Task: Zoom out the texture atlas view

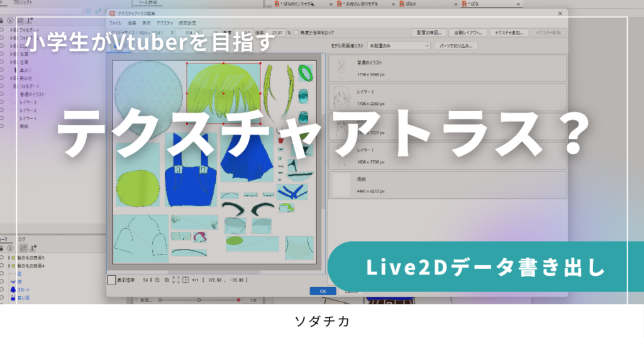Action: pyautogui.click(x=157, y=280)
